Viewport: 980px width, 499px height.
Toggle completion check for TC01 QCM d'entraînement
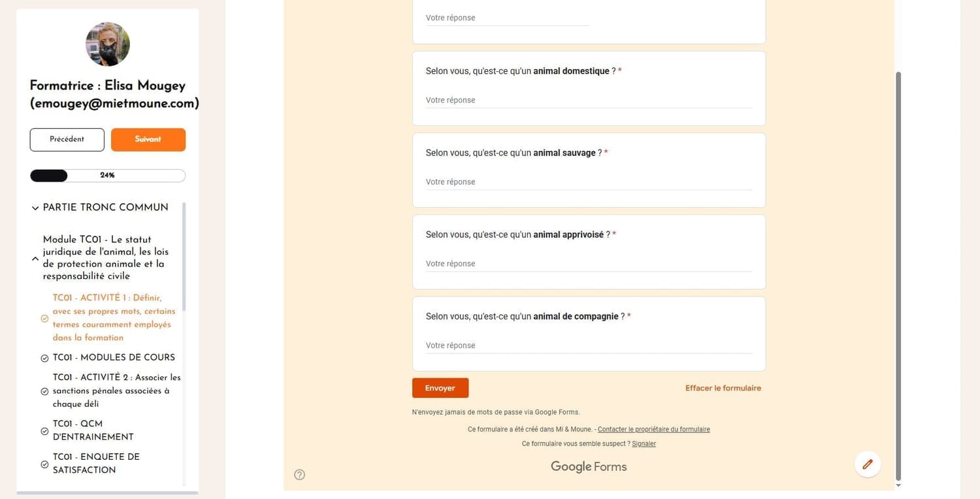[x=44, y=431]
